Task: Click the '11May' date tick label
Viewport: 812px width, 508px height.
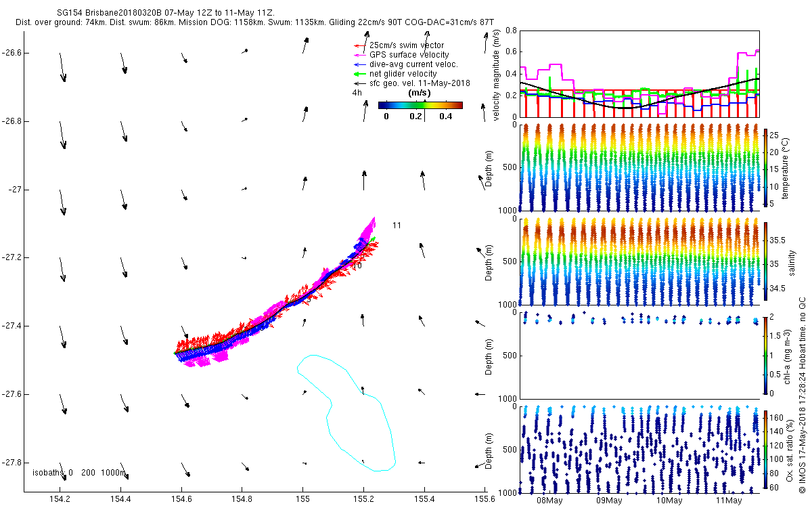Action: point(728,501)
